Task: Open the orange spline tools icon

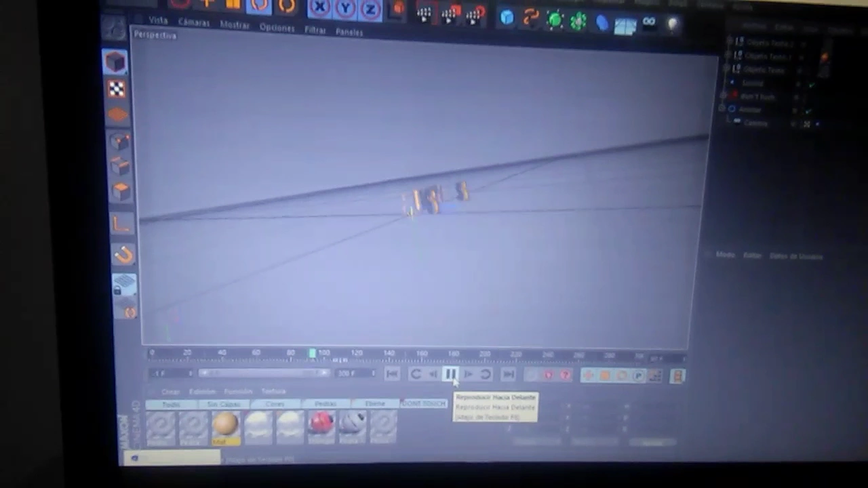Action: click(530, 18)
